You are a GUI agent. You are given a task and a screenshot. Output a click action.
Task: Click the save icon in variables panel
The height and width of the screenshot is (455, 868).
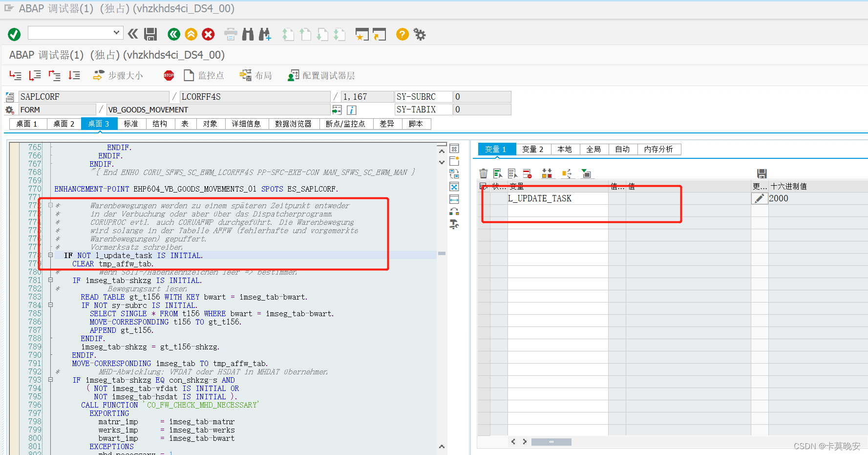(762, 173)
